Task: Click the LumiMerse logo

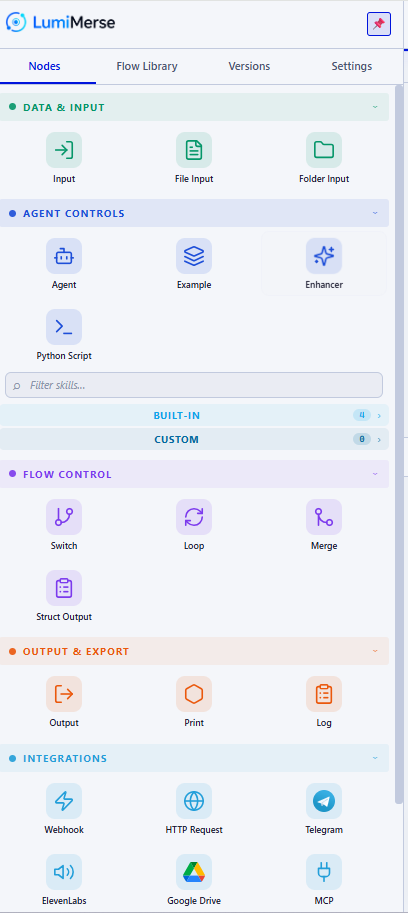Action: (61, 23)
